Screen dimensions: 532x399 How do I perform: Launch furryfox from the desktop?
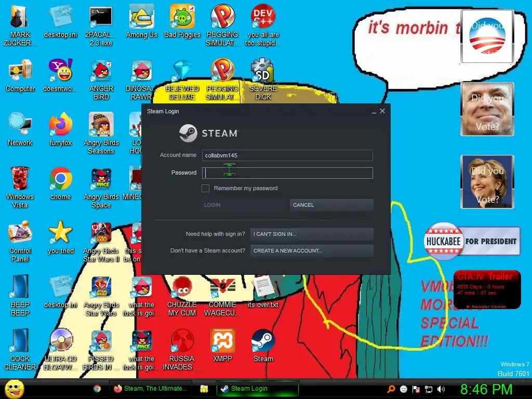pyautogui.click(x=60, y=129)
